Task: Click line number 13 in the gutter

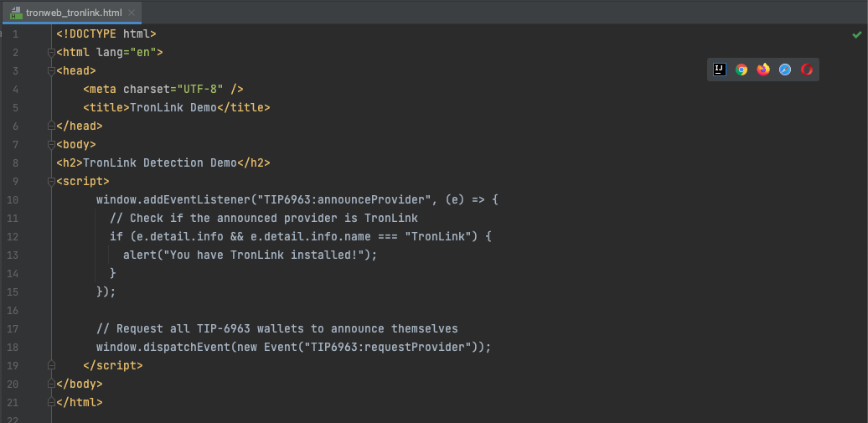Action: [x=13, y=255]
